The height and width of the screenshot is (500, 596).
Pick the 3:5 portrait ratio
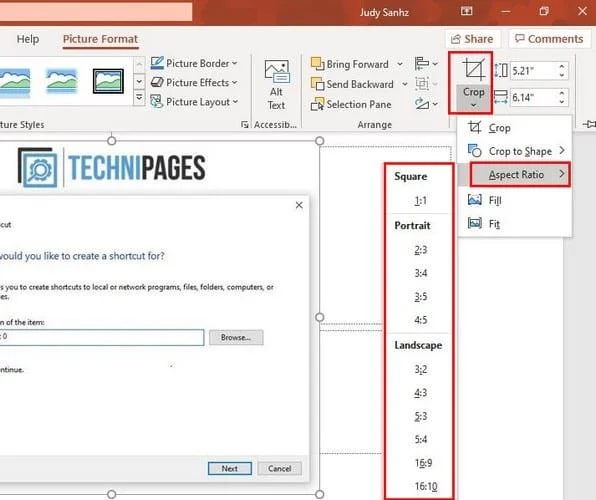point(420,296)
